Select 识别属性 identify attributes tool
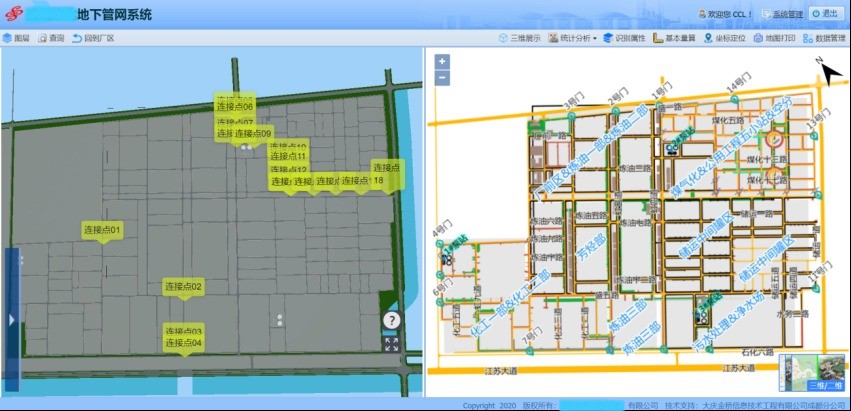The image size is (851, 411). point(624,39)
